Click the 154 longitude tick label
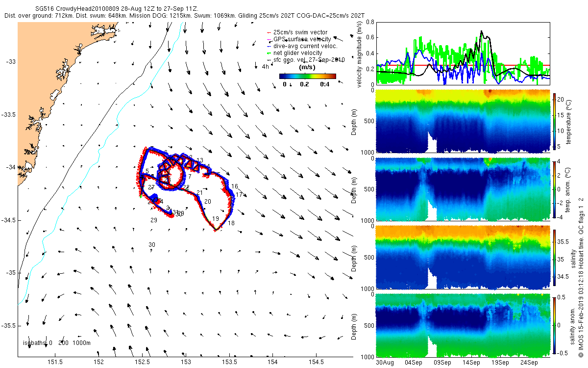The width and height of the screenshot is (588, 368). [x=272, y=363]
